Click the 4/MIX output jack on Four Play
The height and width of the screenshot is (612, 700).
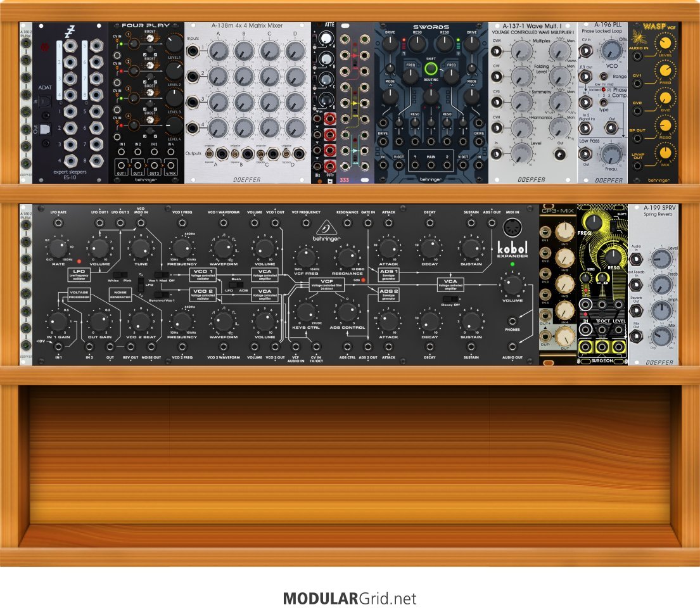(x=170, y=166)
